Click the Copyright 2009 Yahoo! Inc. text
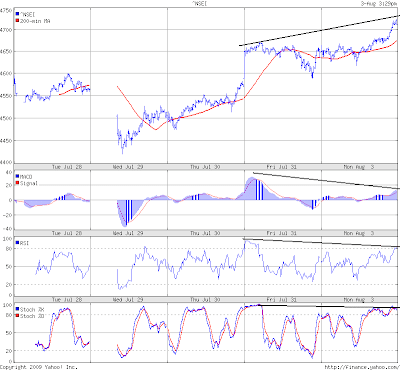 39,367
